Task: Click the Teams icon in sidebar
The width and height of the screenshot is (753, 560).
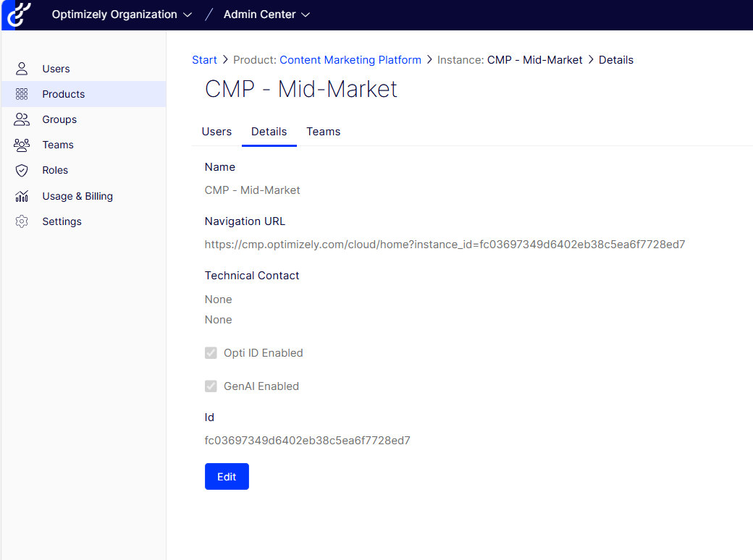Action: coord(22,145)
